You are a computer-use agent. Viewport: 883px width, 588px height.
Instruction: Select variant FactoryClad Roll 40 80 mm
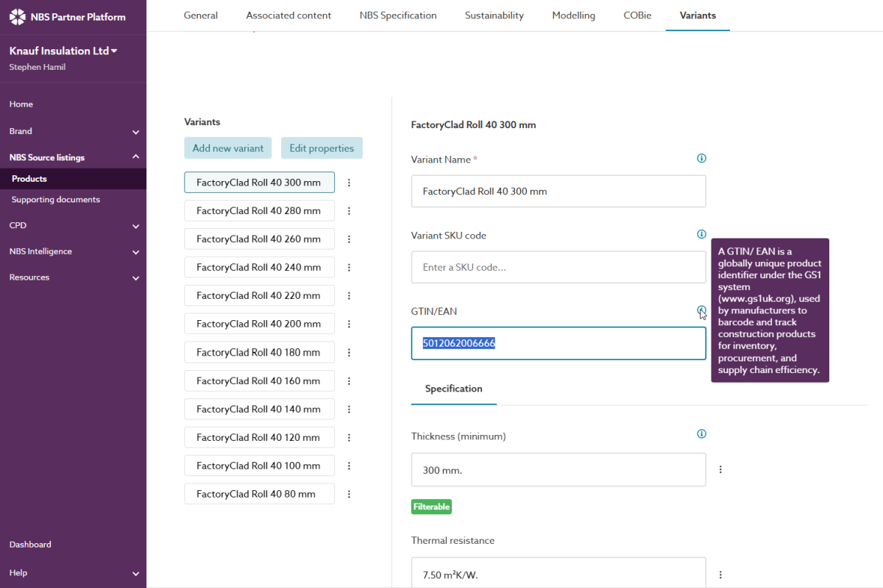(259, 495)
